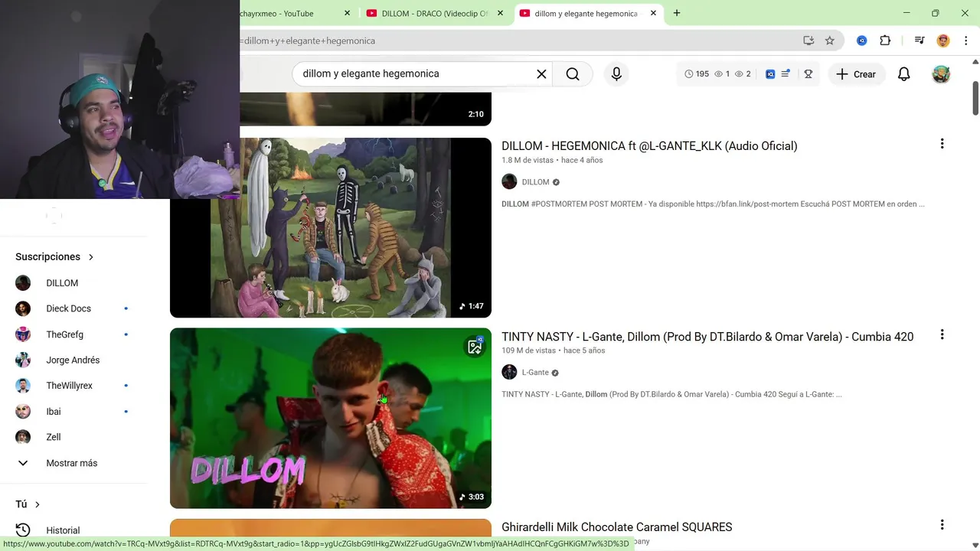Open Ghirardelli Milk Chocolate Caramel SQUARES link

click(x=616, y=527)
